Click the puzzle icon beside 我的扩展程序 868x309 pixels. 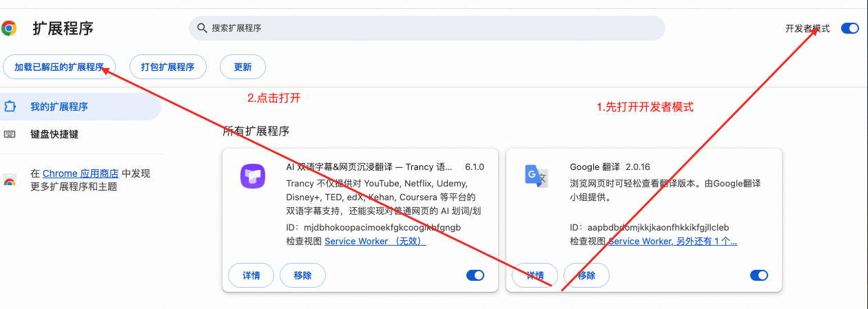pyautogui.click(x=10, y=107)
